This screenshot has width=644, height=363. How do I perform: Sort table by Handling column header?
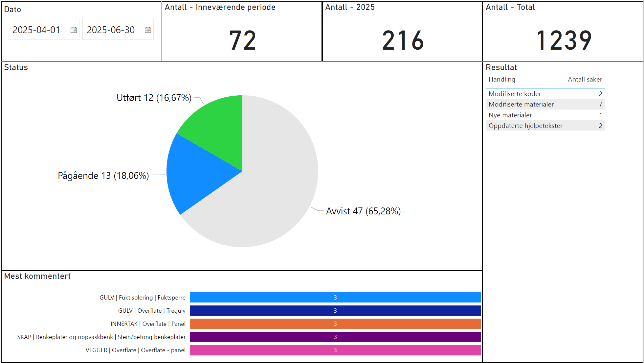click(x=502, y=79)
